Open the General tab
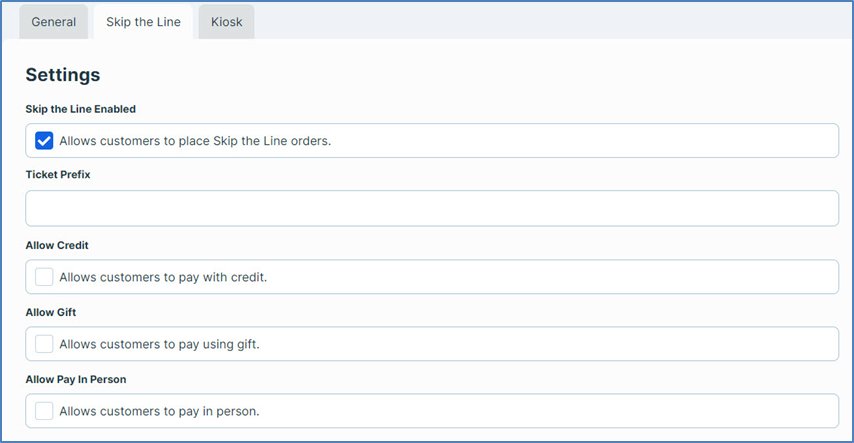Image resolution: width=854 pixels, height=443 pixels. pos(53,22)
